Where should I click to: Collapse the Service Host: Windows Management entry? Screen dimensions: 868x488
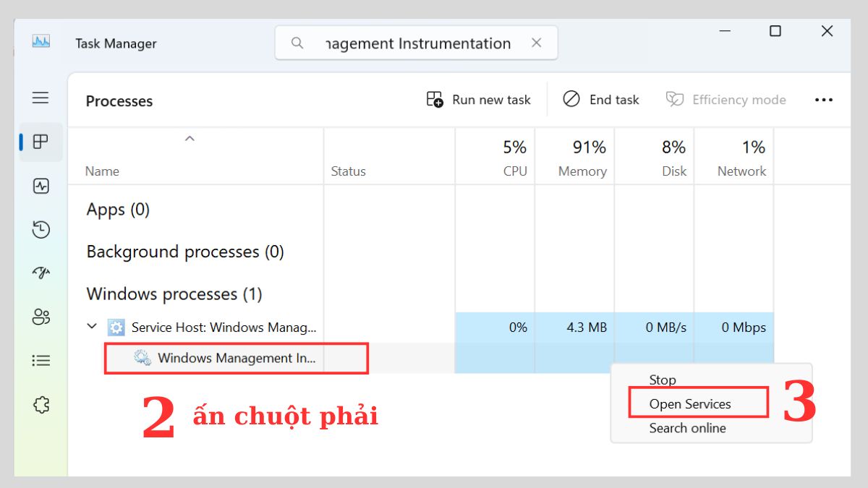point(92,327)
